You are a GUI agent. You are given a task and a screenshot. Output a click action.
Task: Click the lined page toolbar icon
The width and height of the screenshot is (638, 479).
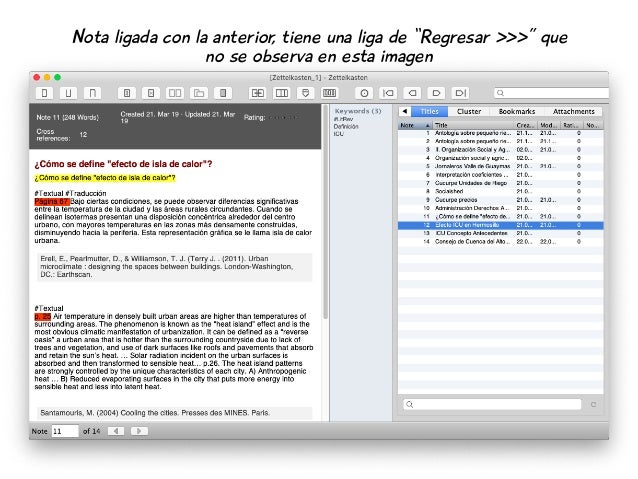127,93
